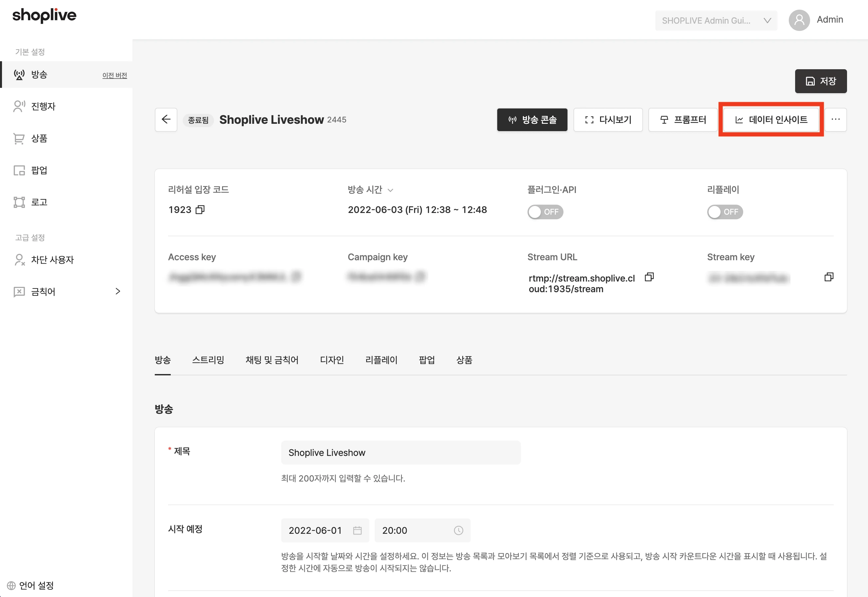Open 언어 설정 language settings
The width and height of the screenshot is (868, 597).
(31, 585)
